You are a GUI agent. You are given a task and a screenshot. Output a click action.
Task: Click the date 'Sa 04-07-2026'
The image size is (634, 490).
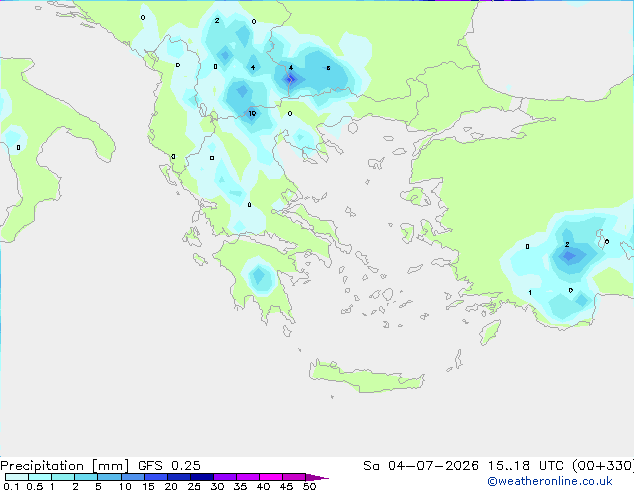(x=421, y=466)
